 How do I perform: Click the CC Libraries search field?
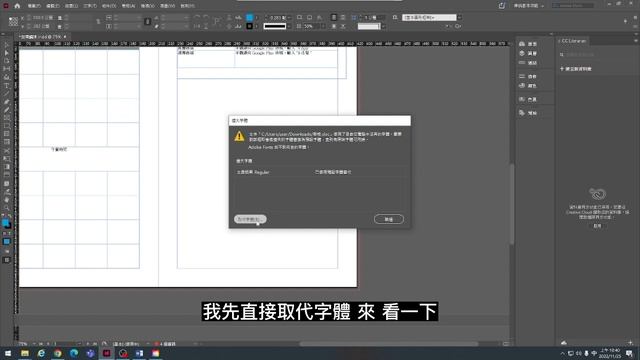(x=596, y=54)
